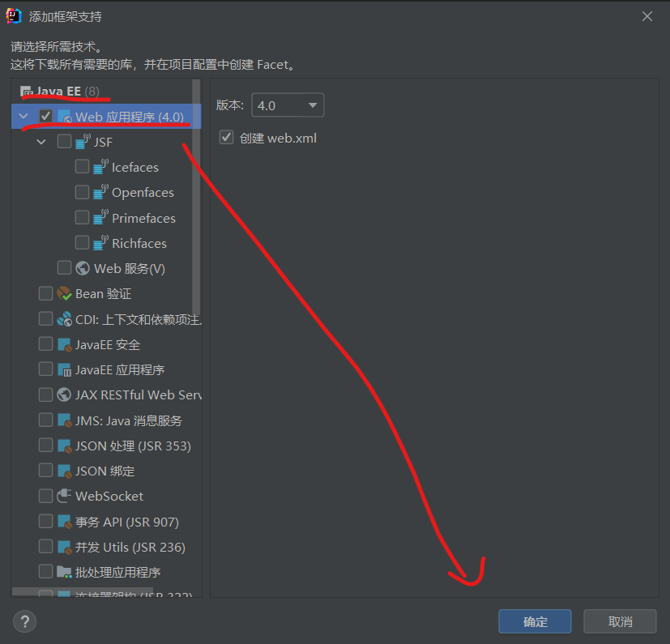Click the Richfaces icon
The width and height of the screenshot is (670, 644).
pos(100,243)
